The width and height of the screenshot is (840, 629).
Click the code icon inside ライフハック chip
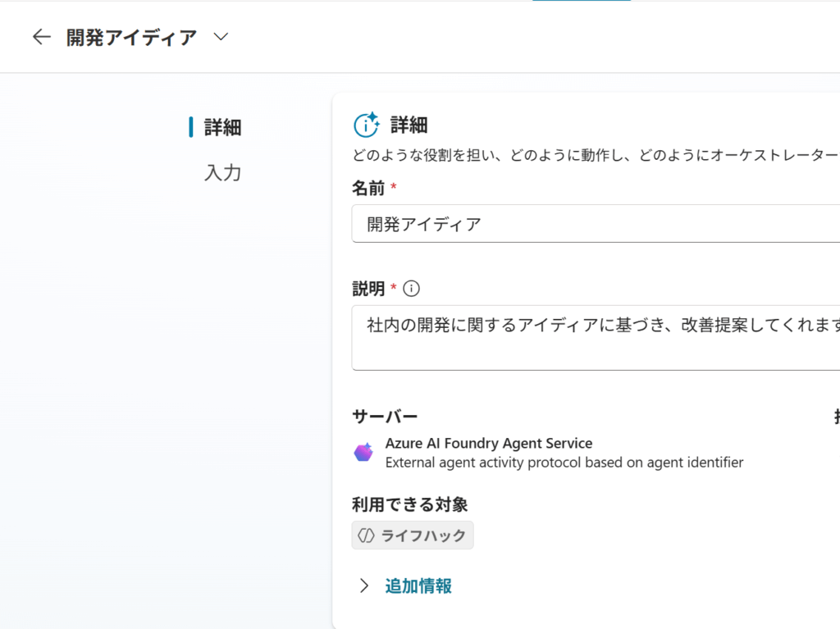(x=367, y=536)
